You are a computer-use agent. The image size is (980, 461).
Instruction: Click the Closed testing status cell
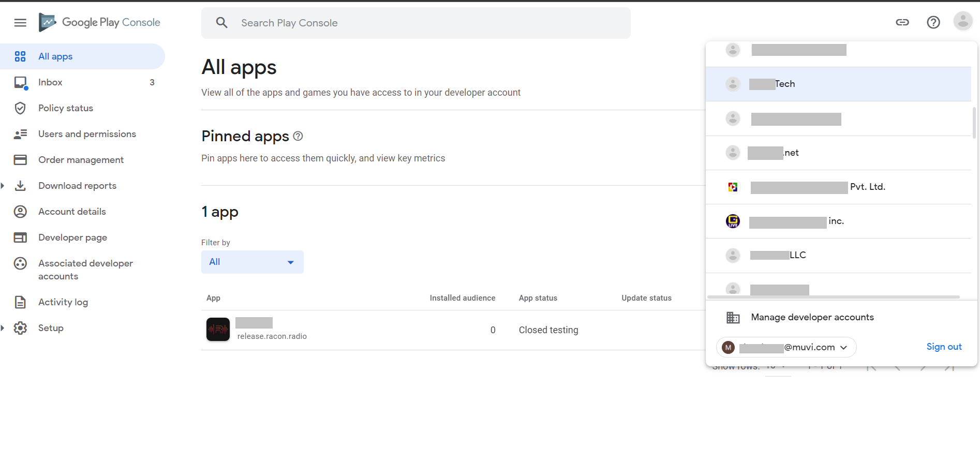[x=548, y=330]
